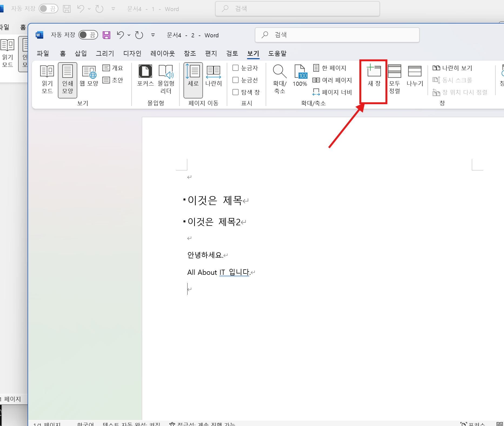504x426 pixels.
Task: Click heading text 이것은 제목2
Action: (x=214, y=222)
